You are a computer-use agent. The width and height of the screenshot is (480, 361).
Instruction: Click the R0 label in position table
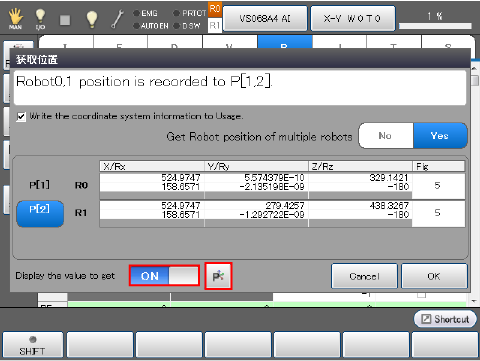point(81,185)
